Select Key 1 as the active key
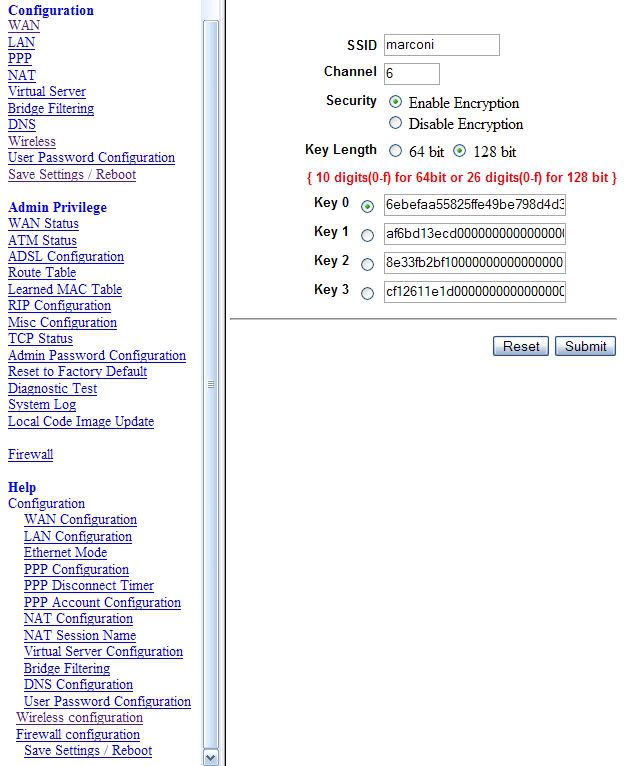The height and width of the screenshot is (766, 634). (x=368, y=235)
